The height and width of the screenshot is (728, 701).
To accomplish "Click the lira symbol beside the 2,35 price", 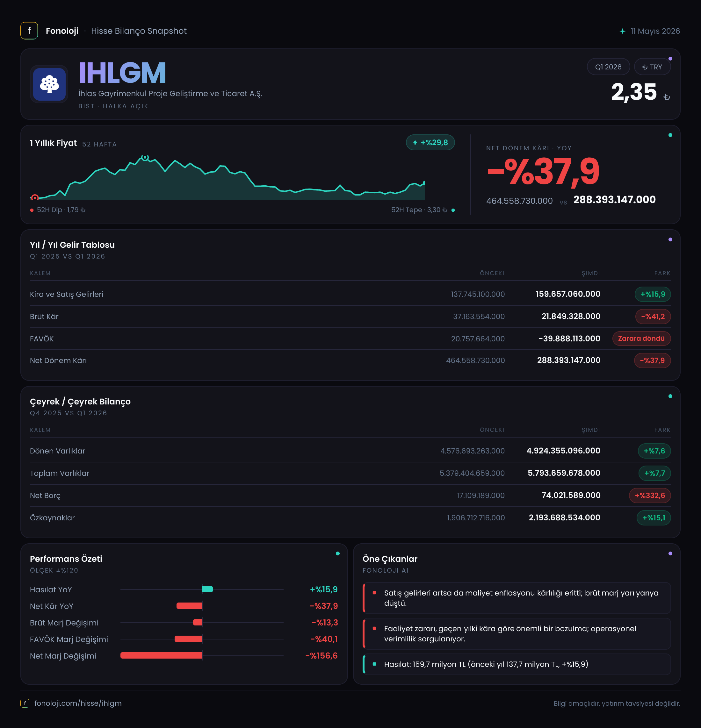I will pos(667,97).
